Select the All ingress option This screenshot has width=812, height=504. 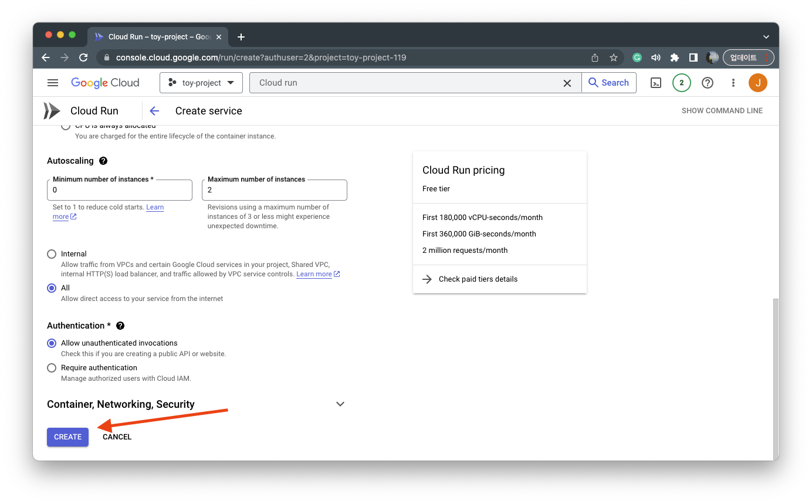[x=52, y=288]
